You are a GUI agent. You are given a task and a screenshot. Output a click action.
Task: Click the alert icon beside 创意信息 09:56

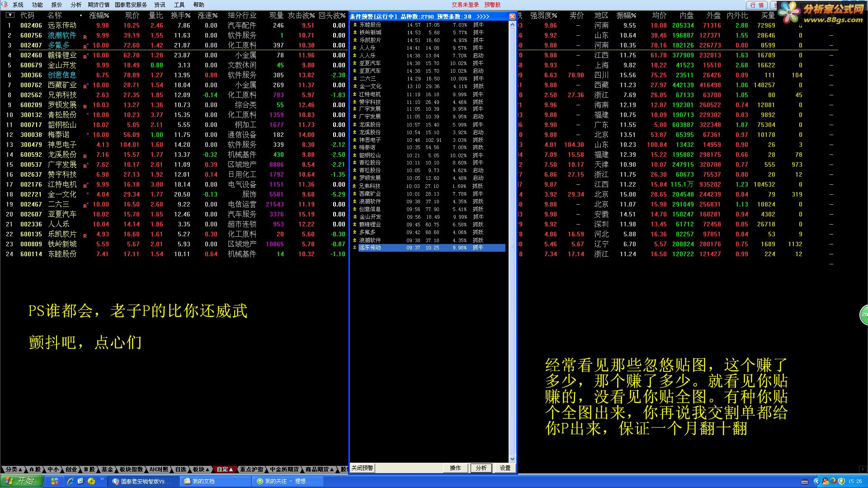tap(355, 209)
